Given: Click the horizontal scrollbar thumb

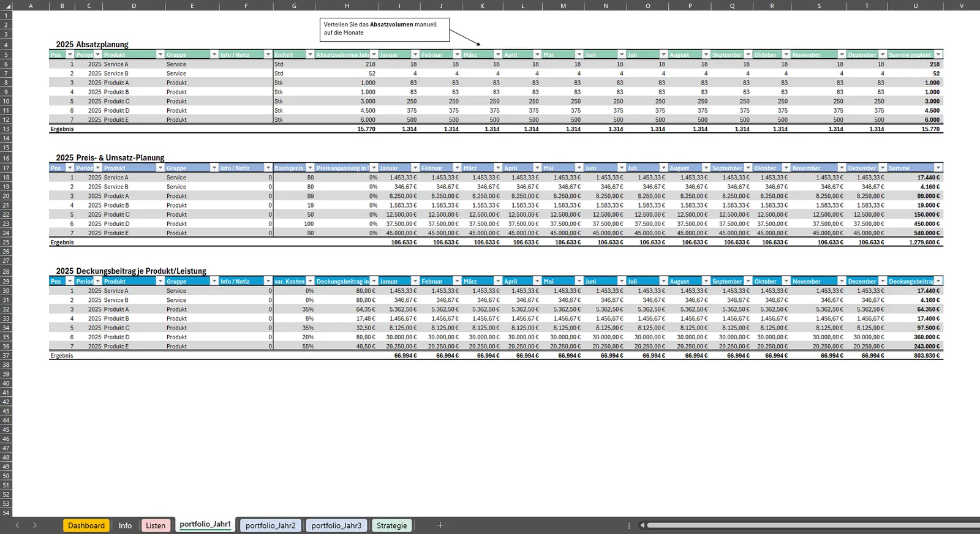Looking at the screenshot, I should pos(813,525).
